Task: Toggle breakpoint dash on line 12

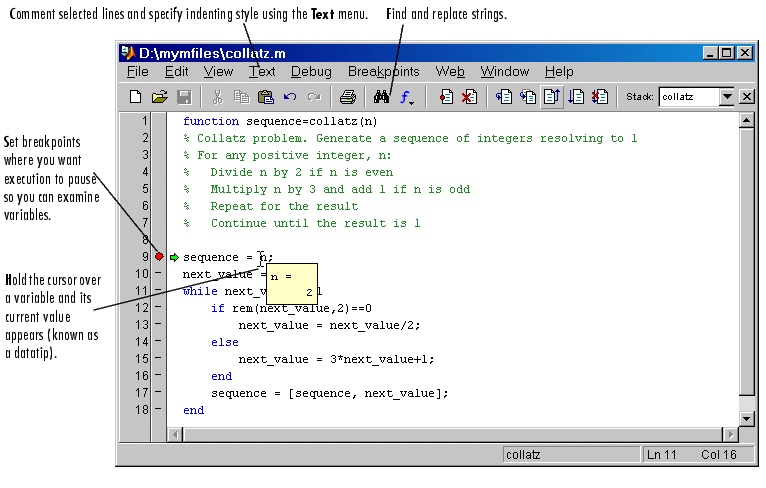Action: click(158, 307)
